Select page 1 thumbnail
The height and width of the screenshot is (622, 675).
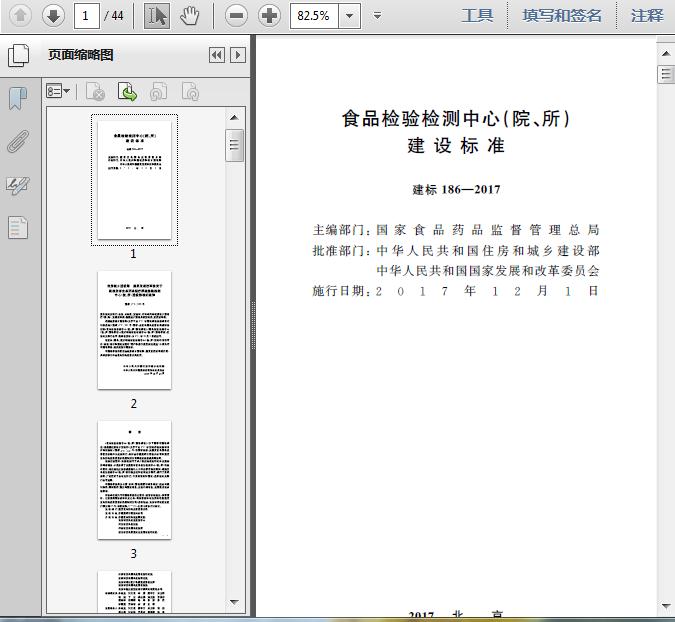(134, 180)
